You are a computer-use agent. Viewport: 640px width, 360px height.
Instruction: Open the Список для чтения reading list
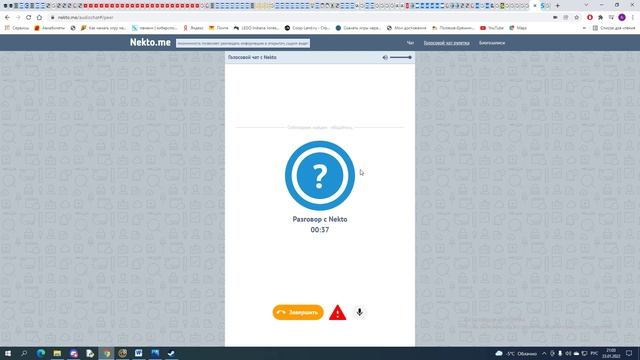tap(613, 28)
